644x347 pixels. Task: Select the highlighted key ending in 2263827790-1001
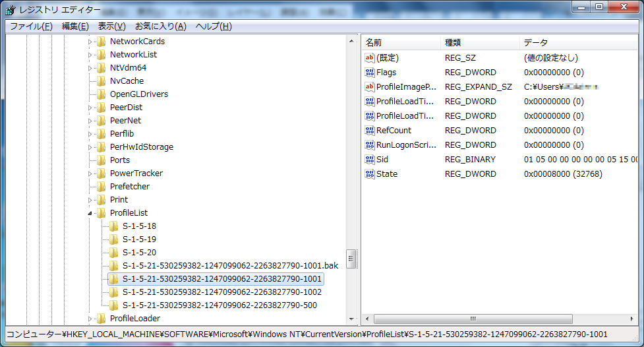point(221,279)
